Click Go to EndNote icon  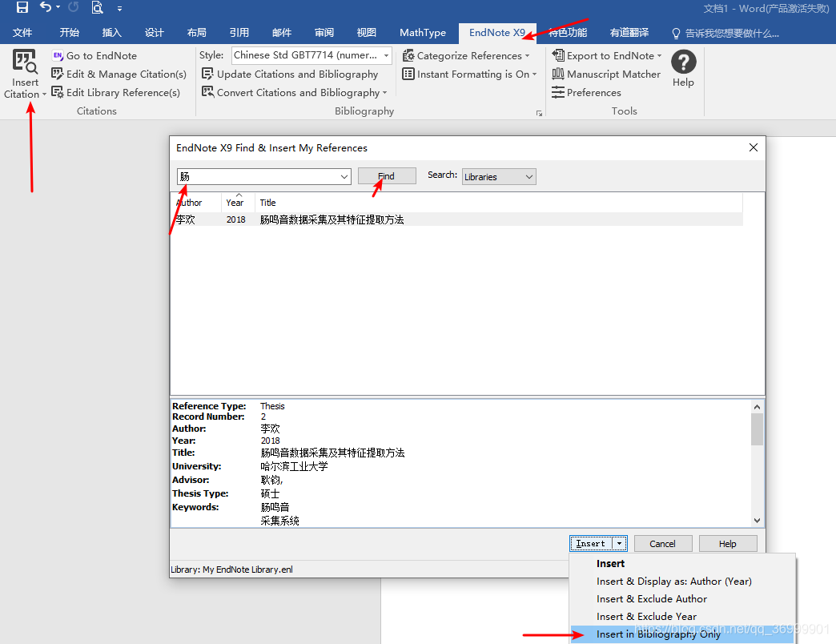(58, 55)
